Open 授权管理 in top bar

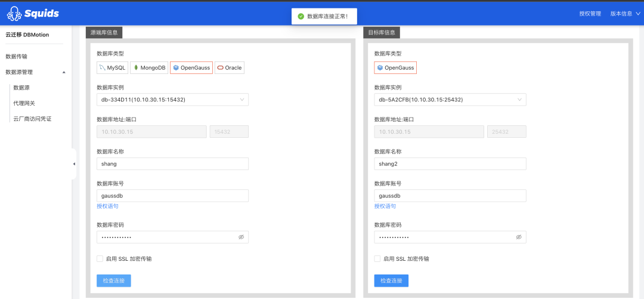pos(590,14)
